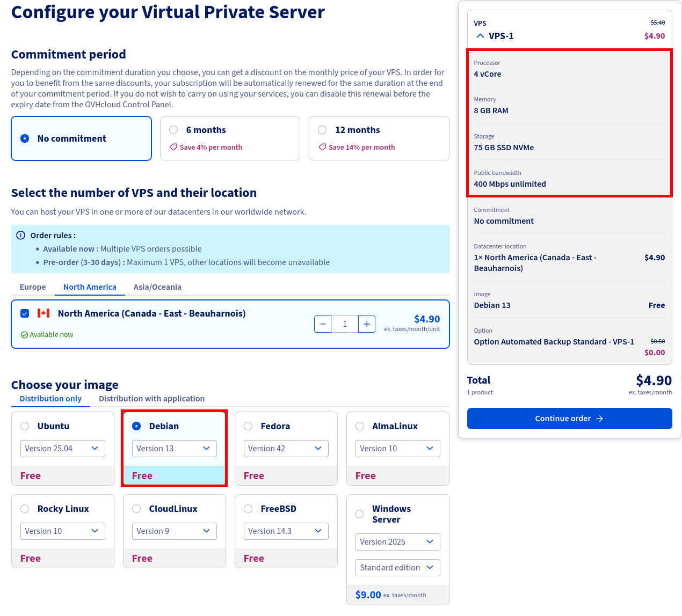Click the discount tag next to Save 4%

click(172, 147)
